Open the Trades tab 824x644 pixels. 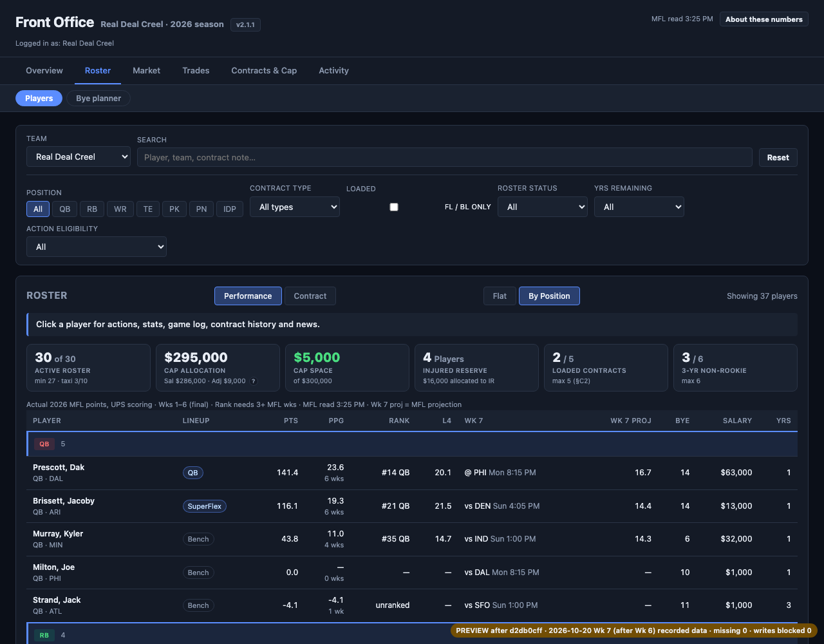[x=196, y=71]
